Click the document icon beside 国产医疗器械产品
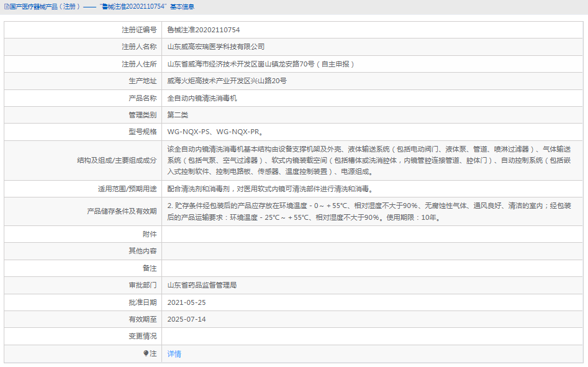 click(6, 7)
